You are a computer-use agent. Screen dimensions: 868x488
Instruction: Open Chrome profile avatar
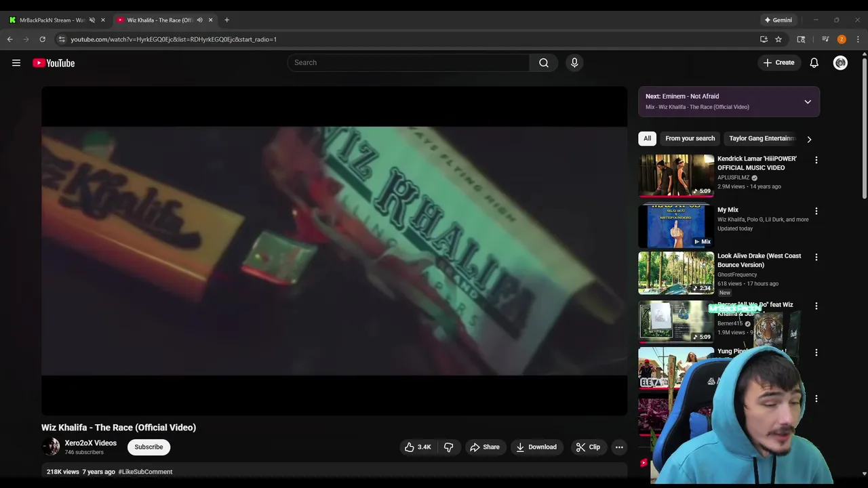click(842, 39)
